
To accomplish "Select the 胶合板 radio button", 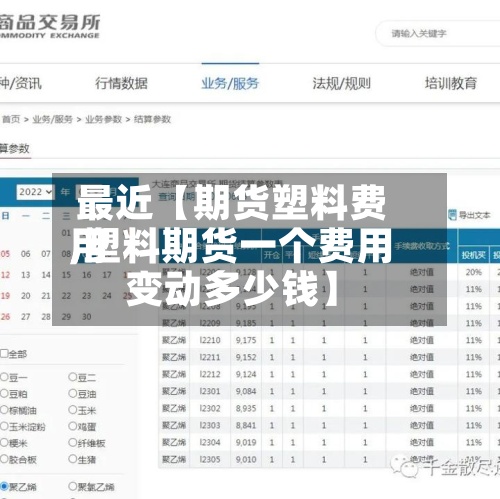I will click(x=4, y=459).
